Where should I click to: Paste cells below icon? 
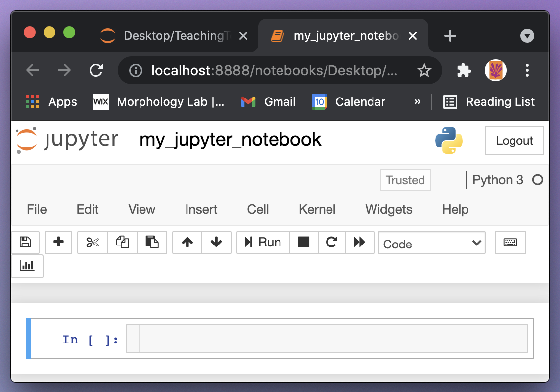click(152, 242)
